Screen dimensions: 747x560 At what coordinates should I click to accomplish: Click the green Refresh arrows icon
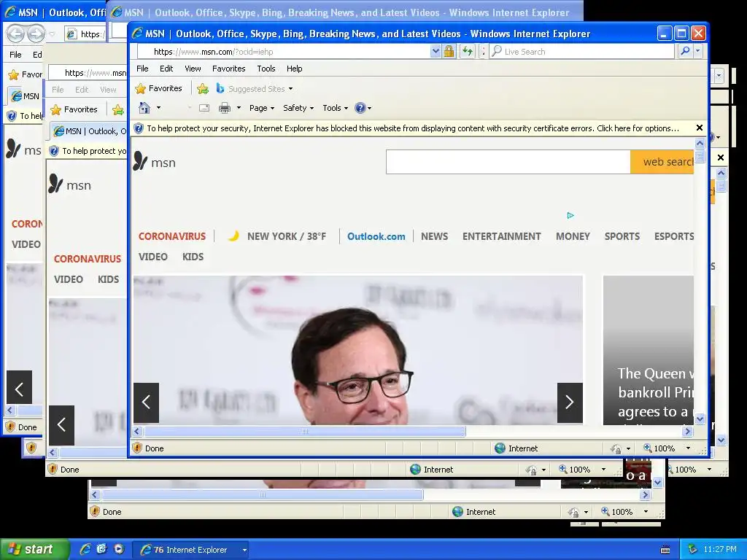[468, 52]
